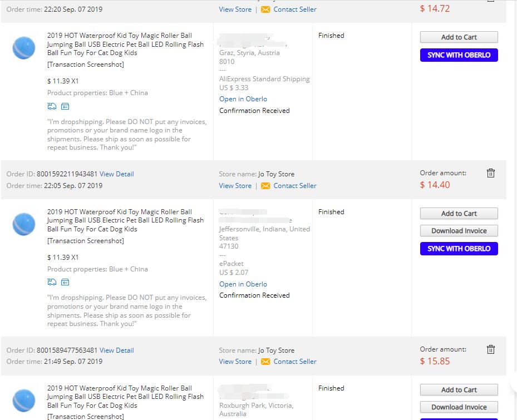This screenshot has width=517, height=420.
Task: Open in Oberlo link for ePacket order
Action: pos(243,284)
